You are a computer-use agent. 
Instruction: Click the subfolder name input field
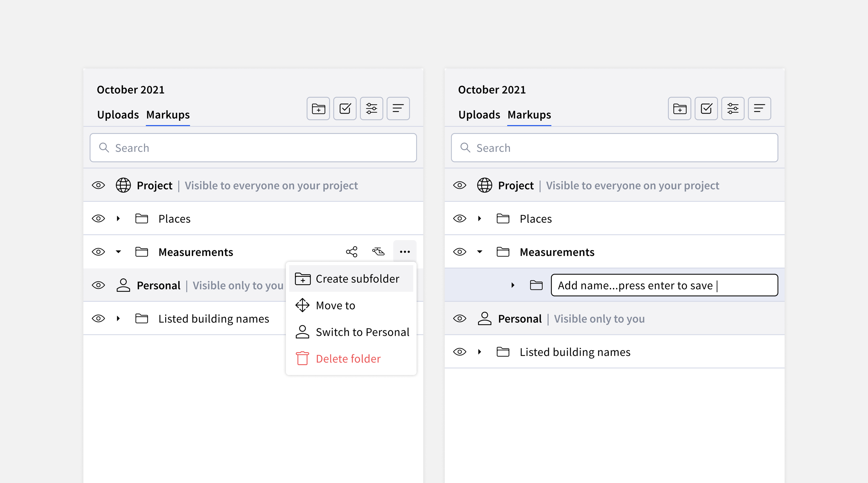(664, 285)
